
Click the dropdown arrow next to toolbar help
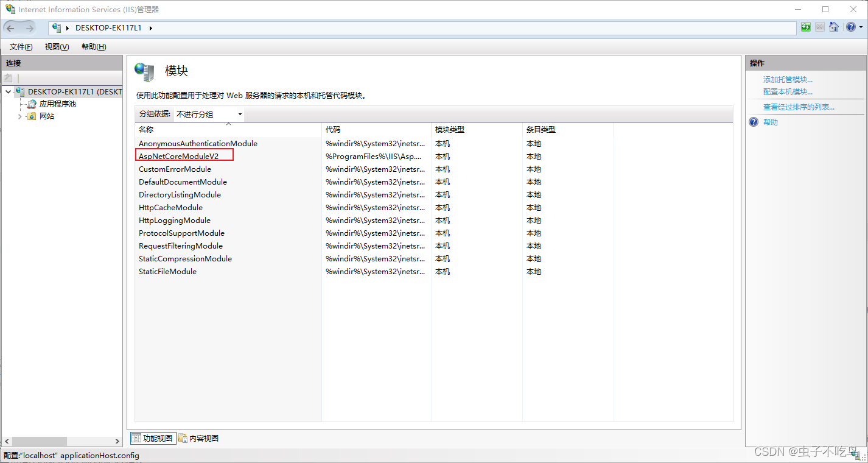[861, 28]
